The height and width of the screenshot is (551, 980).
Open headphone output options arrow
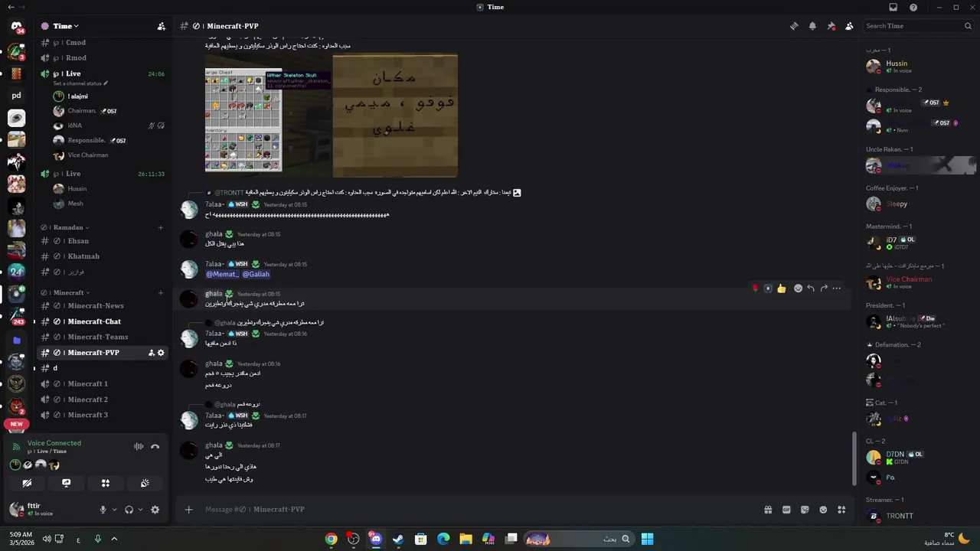(140, 510)
